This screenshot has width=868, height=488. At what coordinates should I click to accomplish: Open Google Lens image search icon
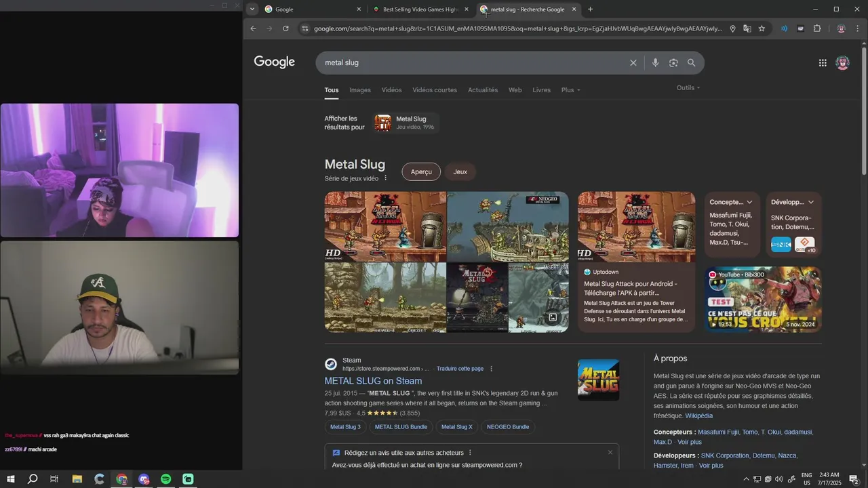[x=673, y=62]
